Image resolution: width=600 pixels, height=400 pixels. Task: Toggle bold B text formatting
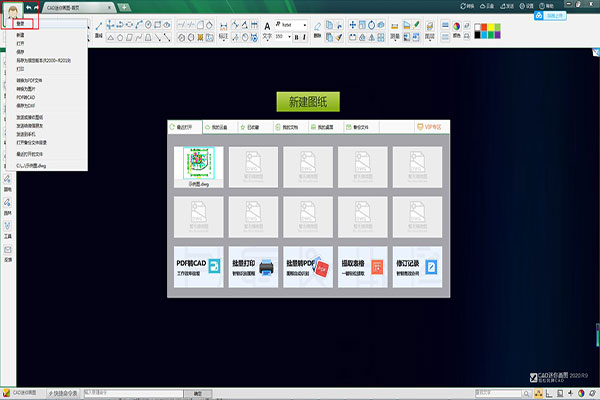[296, 38]
